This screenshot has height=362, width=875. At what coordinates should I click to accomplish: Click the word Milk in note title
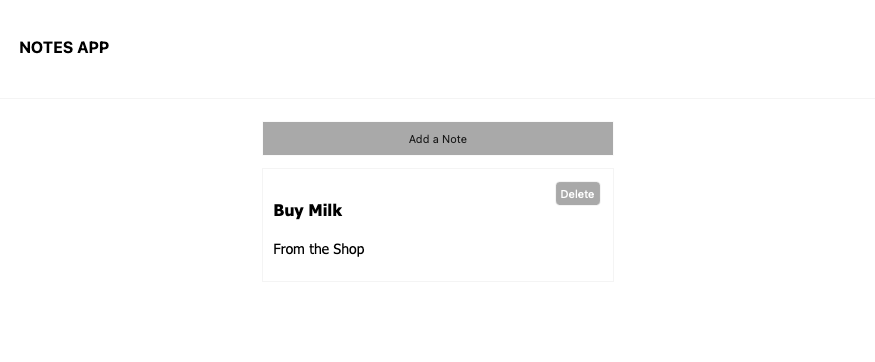(x=325, y=210)
